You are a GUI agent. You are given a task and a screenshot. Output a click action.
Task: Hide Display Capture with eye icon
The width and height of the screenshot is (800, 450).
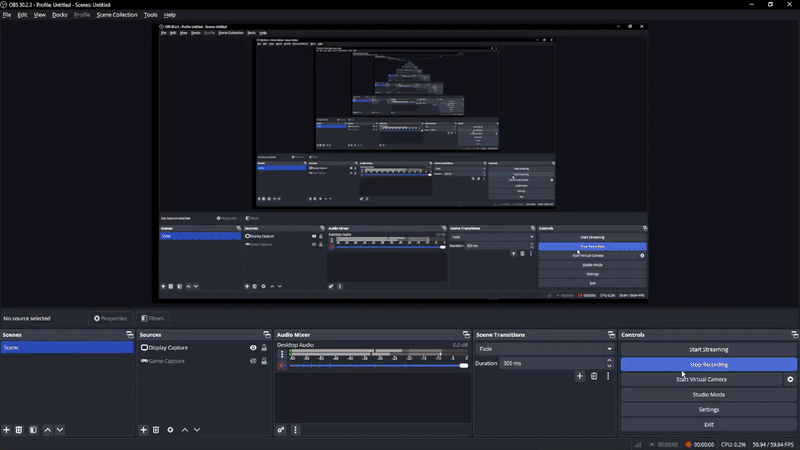click(253, 348)
